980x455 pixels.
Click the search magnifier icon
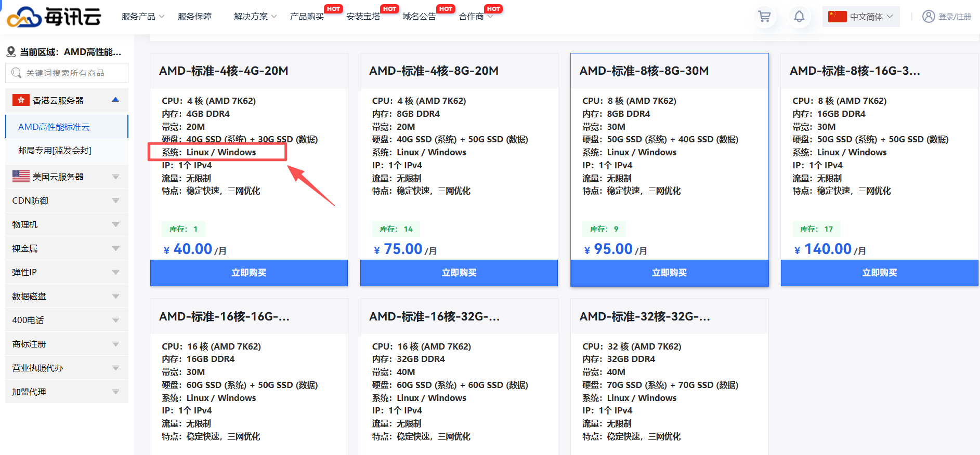pyautogui.click(x=17, y=73)
